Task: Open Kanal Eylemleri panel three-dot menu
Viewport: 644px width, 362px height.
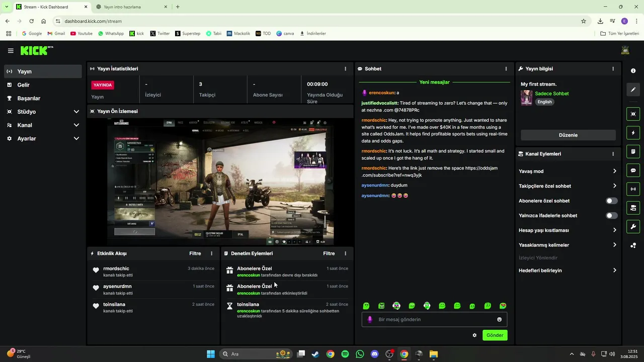Action: pyautogui.click(x=613, y=154)
